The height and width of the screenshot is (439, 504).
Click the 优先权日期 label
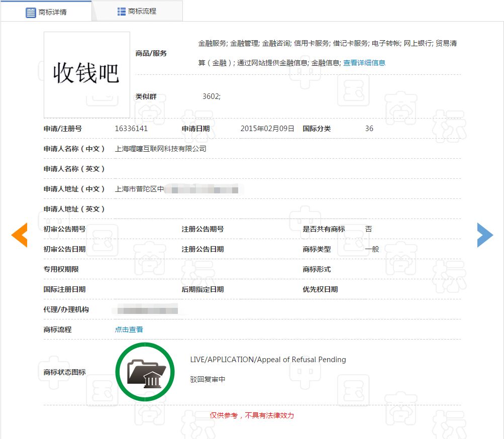(x=320, y=289)
